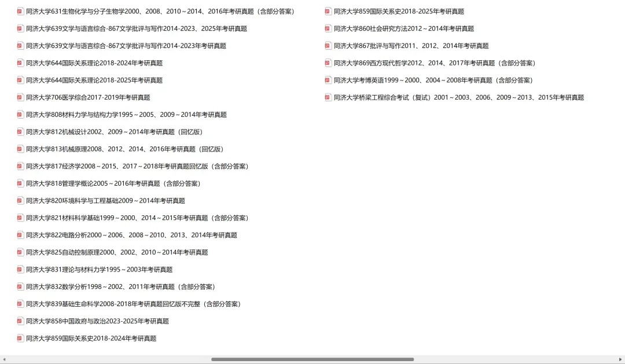The height and width of the screenshot is (364, 625).
Task: Select file name 808材料力学与结构力学1995～2005
Action: pyautogui.click(x=126, y=115)
